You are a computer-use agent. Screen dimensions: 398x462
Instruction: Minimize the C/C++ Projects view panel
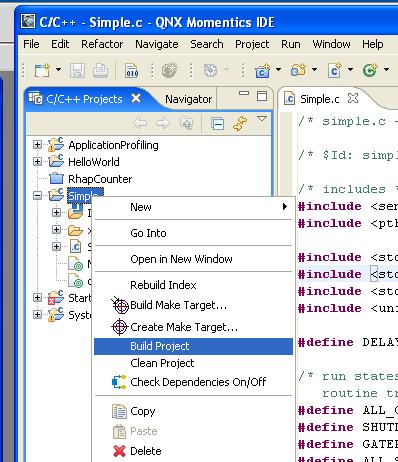(244, 93)
